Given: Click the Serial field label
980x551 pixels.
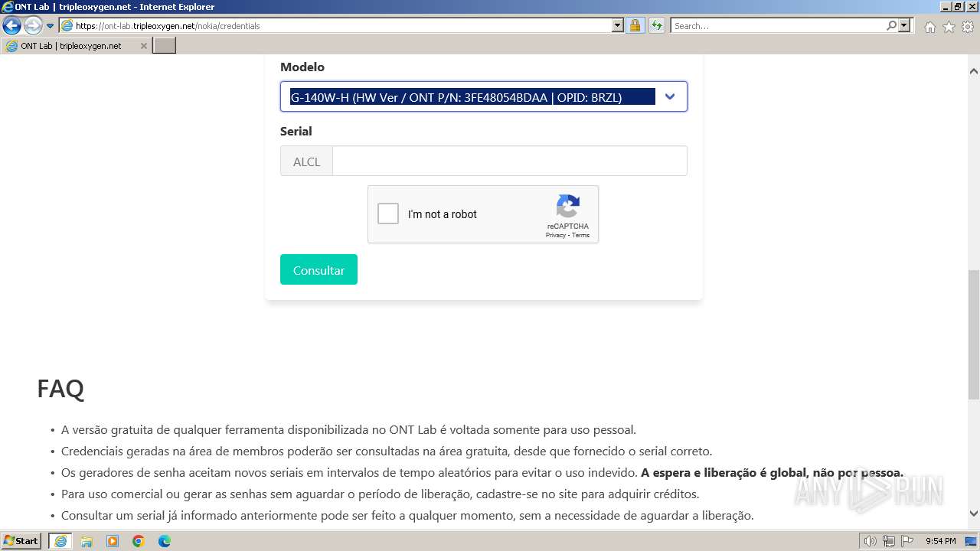Looking at the screenshot, I should pyautogui.click(x=296, y=132).
